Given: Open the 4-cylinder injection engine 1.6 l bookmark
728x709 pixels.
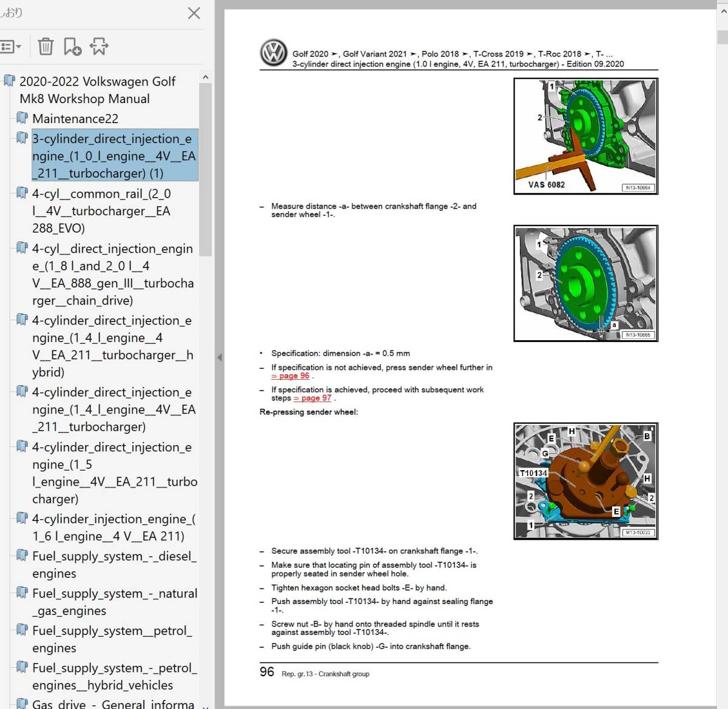Looking at the screenshot, I should click(x=114, y=528).
